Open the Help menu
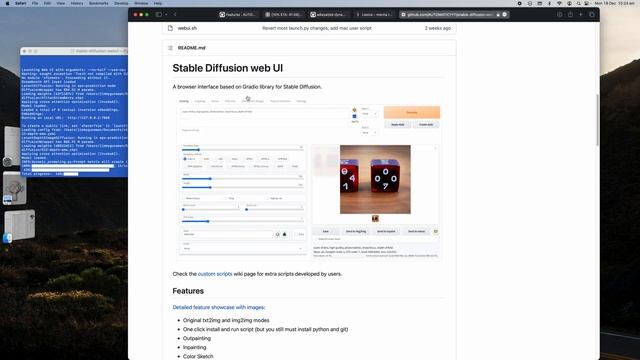This screenshot has height=360, width=640. pos(158,3)
